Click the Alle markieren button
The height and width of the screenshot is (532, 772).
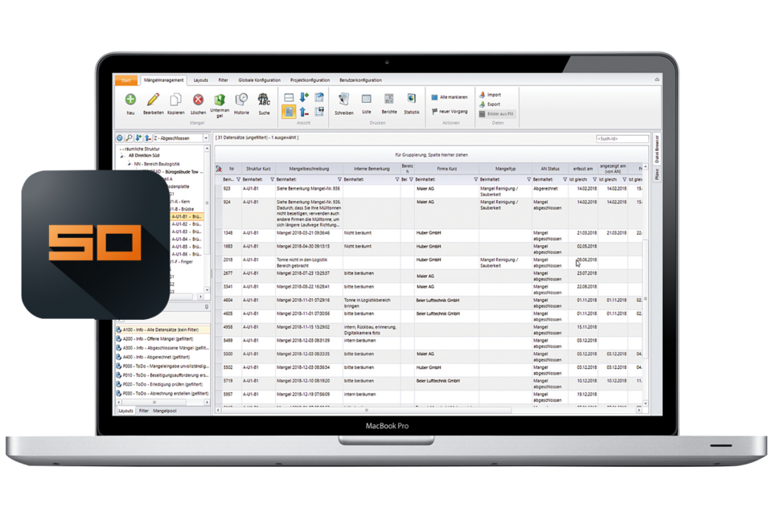(450, 97)
